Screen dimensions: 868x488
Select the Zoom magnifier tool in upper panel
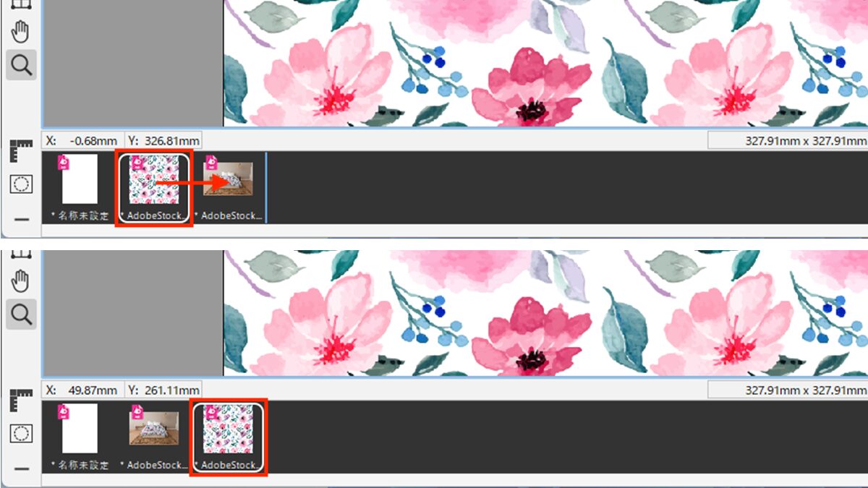pyautogui.click(x=21, y=65)
